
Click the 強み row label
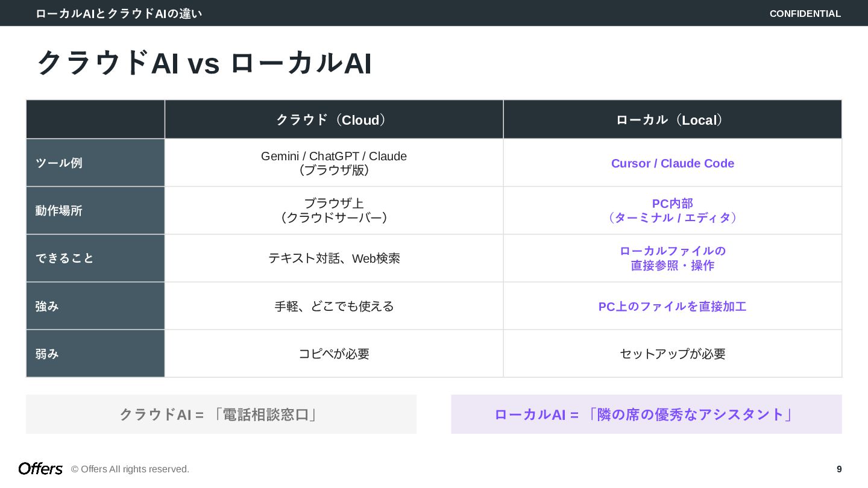pos(95,306)
